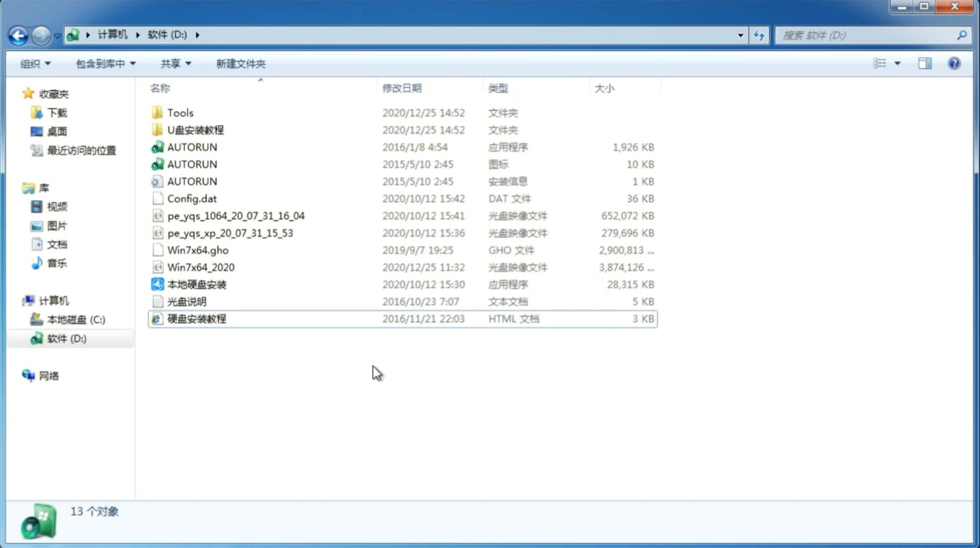Open Win7x64_2020 disc image file
This screenshot has height=548, width=980.
pyautogui.click(x=200, y=267)
